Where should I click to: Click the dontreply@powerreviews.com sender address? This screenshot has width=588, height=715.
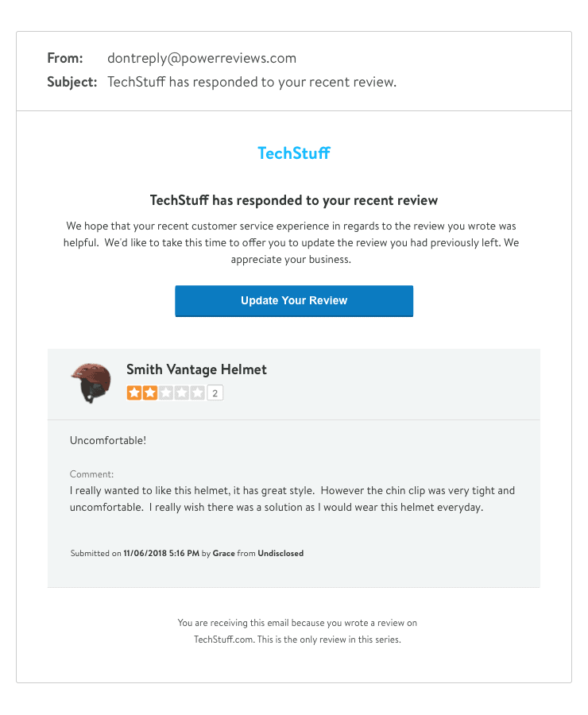(202, 58)
